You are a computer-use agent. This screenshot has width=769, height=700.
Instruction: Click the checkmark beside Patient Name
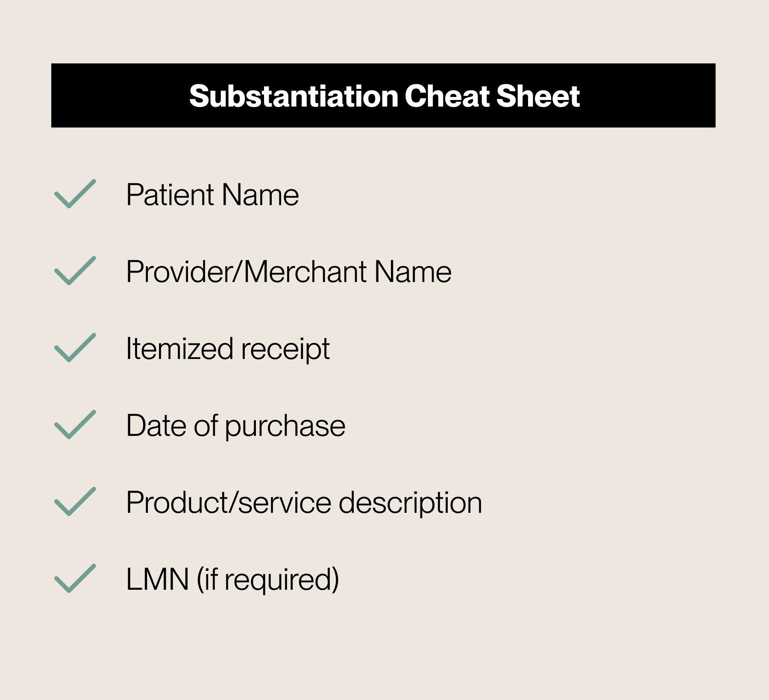75,194
